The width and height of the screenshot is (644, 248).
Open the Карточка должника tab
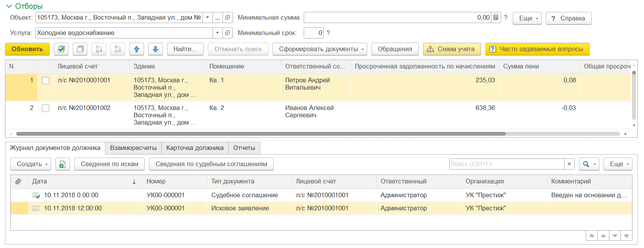point(195,148)
